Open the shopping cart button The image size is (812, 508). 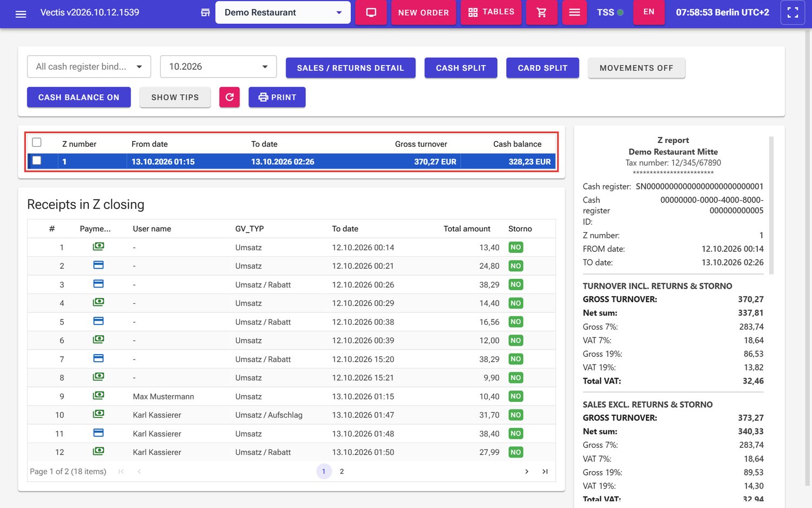click(x=541, y=12)
